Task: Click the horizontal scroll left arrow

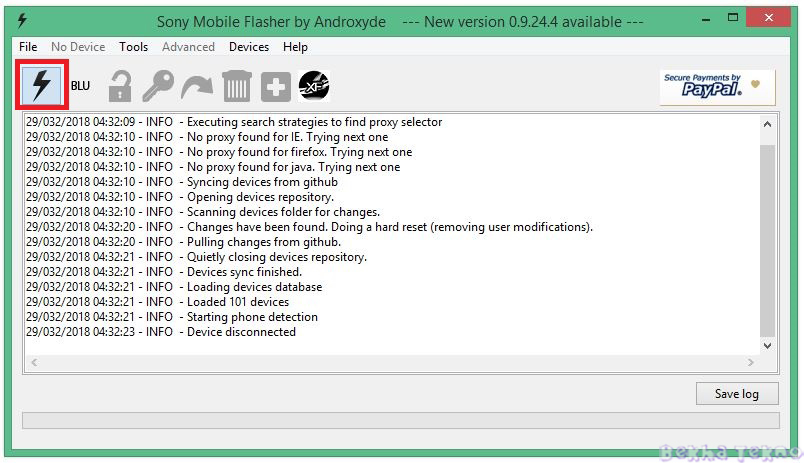Action: (x=34, y=363)
